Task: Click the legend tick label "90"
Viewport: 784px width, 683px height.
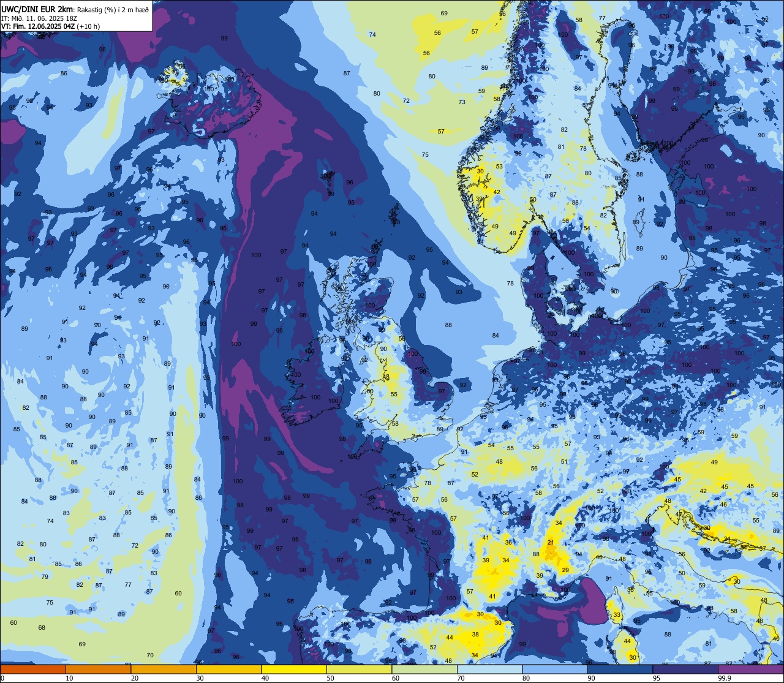Action: (591, 678)
